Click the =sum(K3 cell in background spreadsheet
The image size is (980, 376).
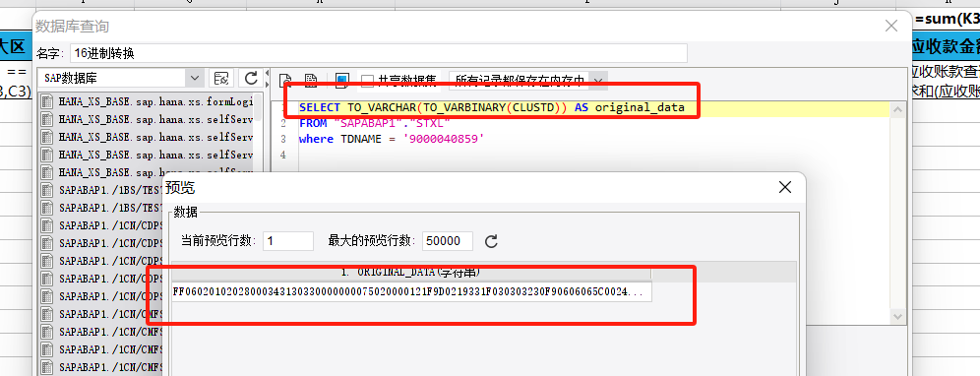pyautogui.click(x=947, y=20)
